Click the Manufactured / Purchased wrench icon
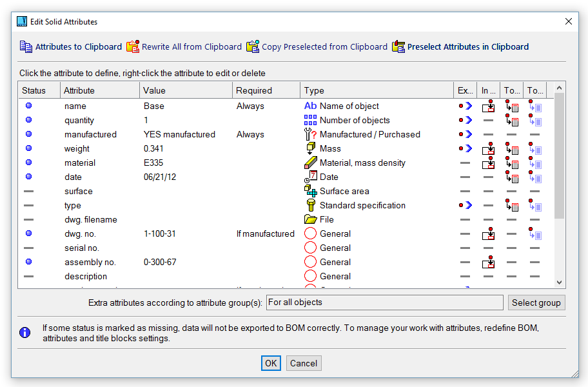The height and width of the screenshot is (387, 588). 310,134
